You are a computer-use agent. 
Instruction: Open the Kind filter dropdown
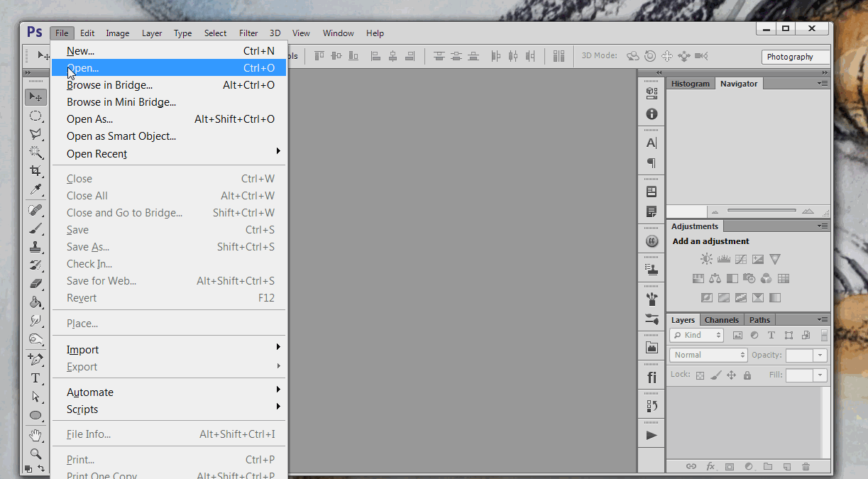(x=697, y=336)
